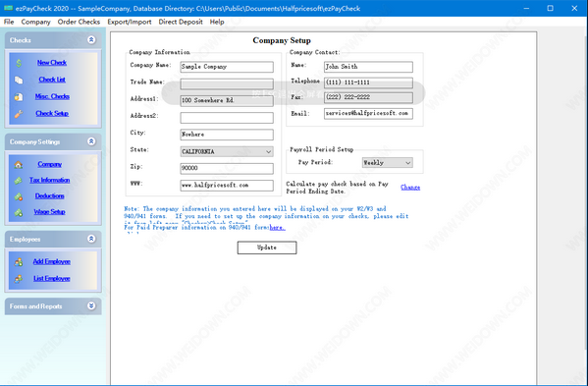Open the Pay Period dropdown showing Weekly
The image size is (588, 386).
click(x=388, y=162)
